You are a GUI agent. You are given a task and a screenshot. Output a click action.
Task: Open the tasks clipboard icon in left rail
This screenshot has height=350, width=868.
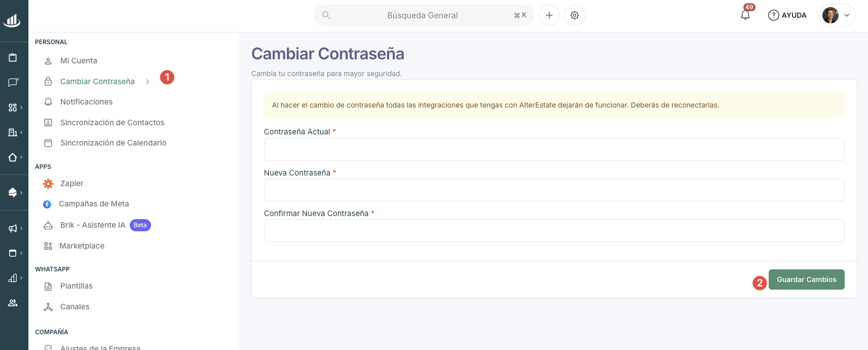13,57
